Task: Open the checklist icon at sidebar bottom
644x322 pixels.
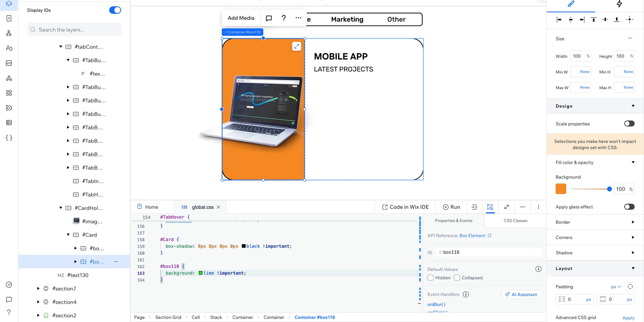Action: [x=9, y=285]
